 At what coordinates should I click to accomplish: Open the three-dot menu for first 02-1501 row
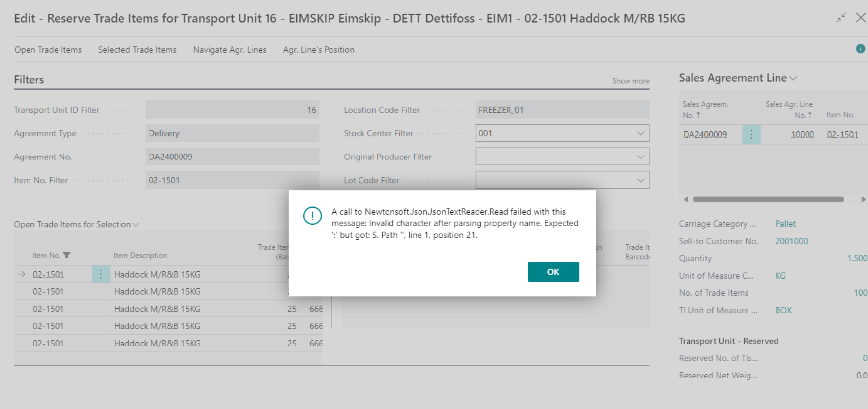[101, 274]
